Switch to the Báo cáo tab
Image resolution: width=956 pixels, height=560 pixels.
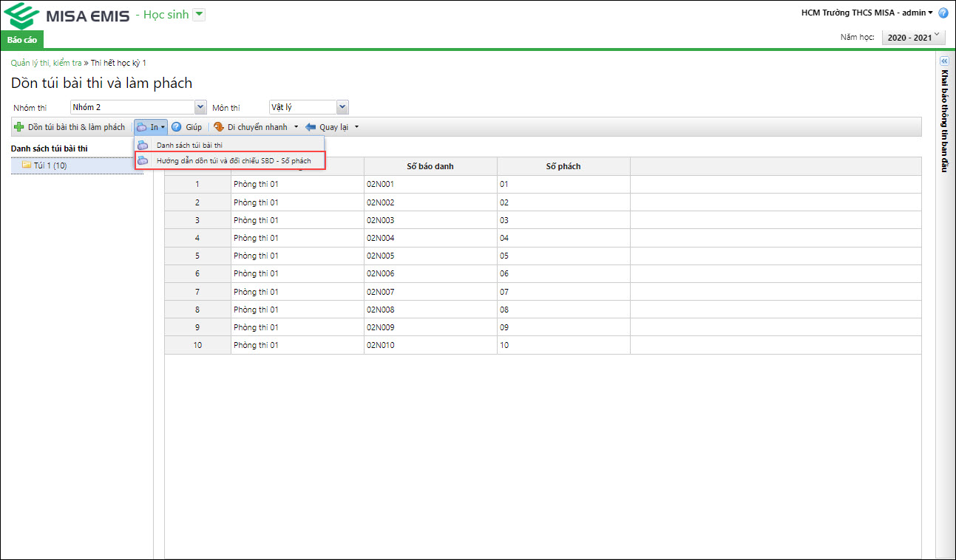coord(22,40)
